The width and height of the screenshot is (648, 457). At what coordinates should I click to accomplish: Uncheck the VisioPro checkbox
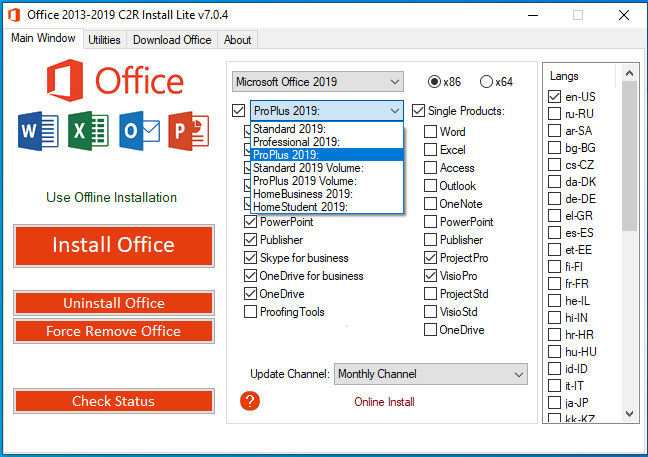(430, 276)
